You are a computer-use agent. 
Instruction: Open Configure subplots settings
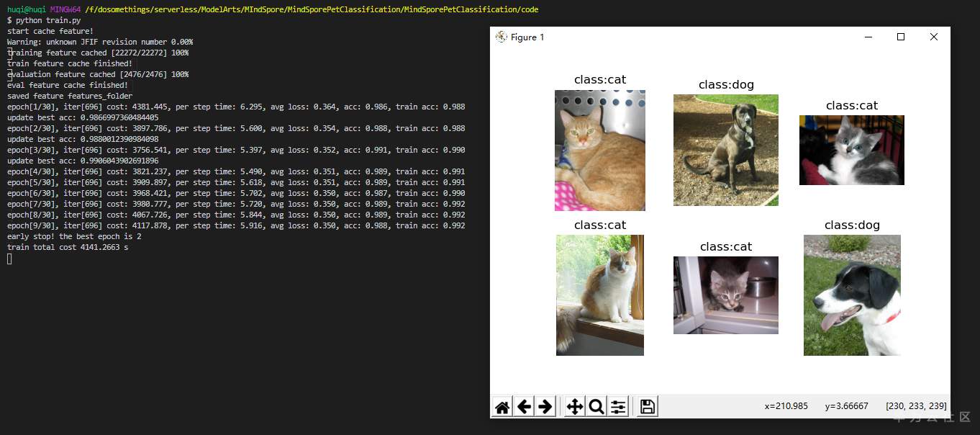point(618,407)
